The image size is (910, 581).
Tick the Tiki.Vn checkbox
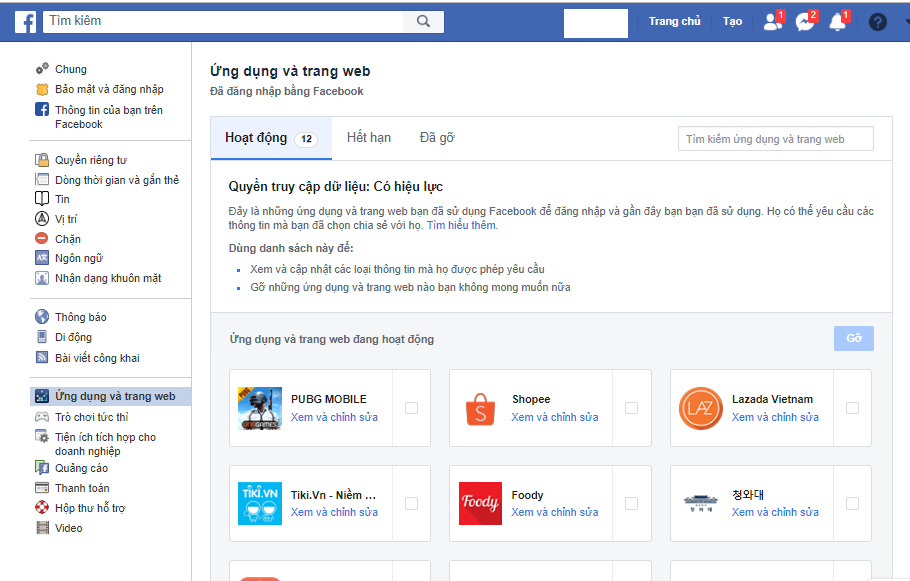click(411, 503)
